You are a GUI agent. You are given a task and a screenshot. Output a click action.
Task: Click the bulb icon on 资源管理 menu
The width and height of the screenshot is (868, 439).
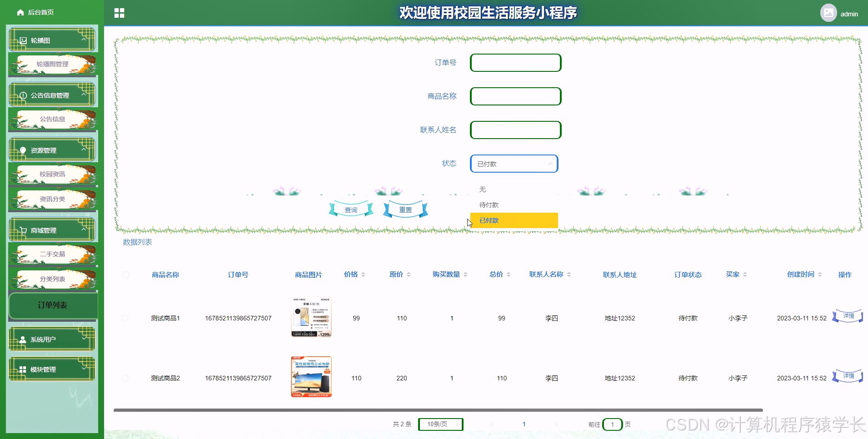[x=23, y=150]
